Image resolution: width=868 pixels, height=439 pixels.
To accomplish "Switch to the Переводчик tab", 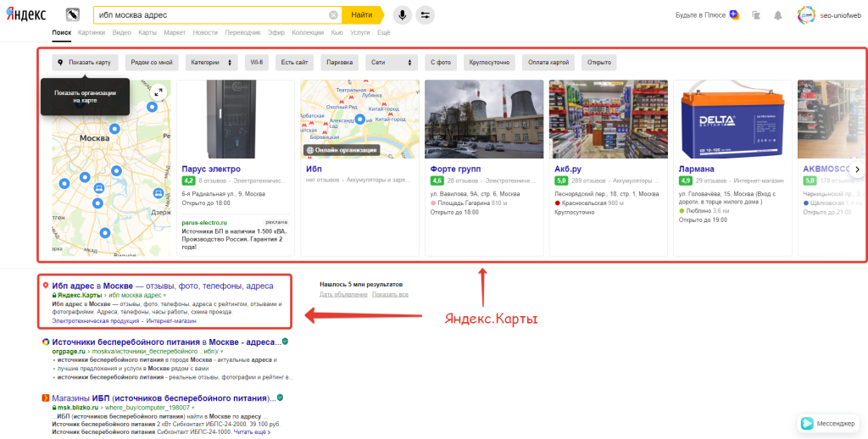I will pos(242,33).
